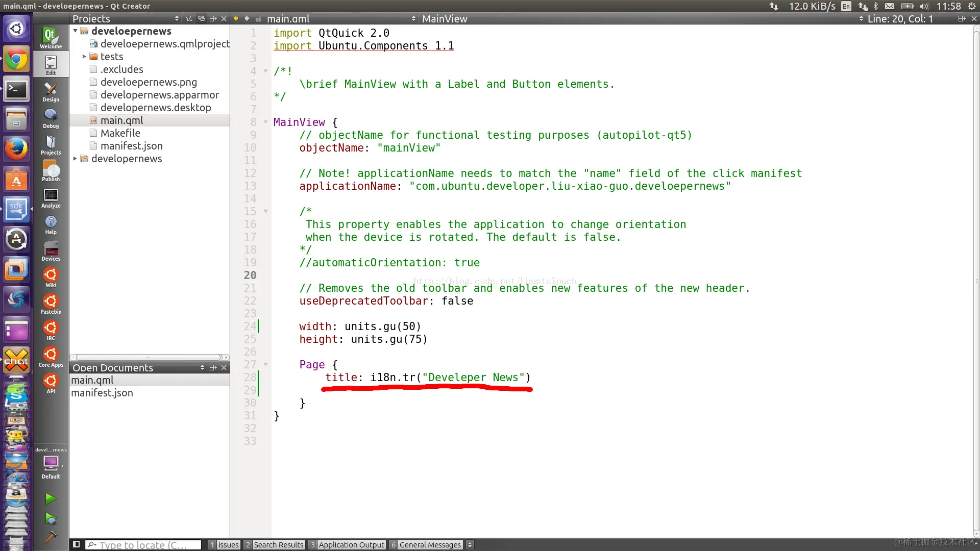The height and width of the screenshot is (551, 980).
Task: Open the Debug mode
Action: (x=51, y=118)
